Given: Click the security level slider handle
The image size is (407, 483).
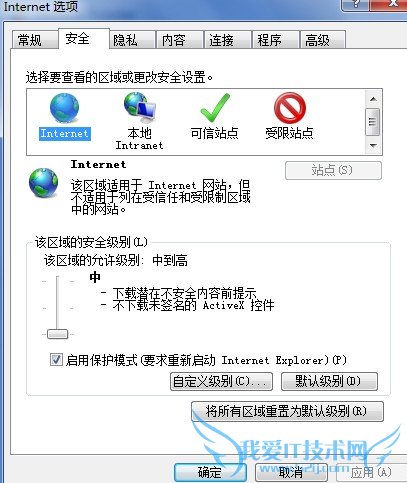Looking at the screenshot, I should point(57,334).
